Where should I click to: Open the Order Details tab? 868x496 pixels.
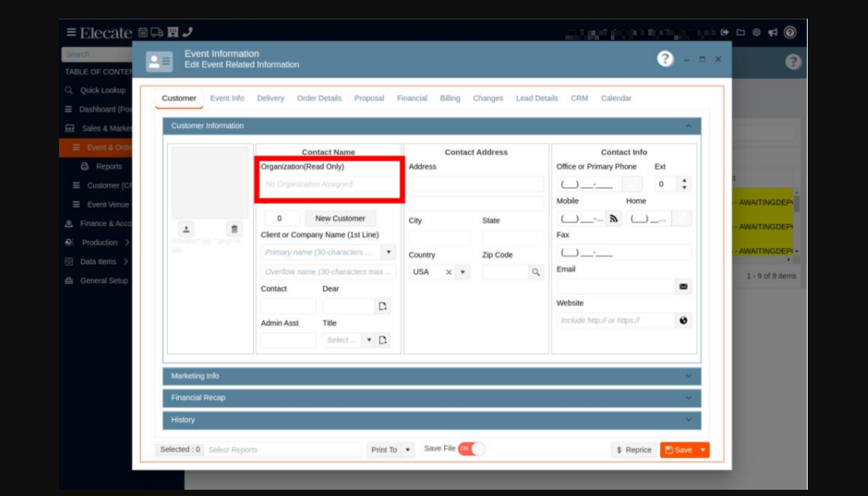[319, 98]
